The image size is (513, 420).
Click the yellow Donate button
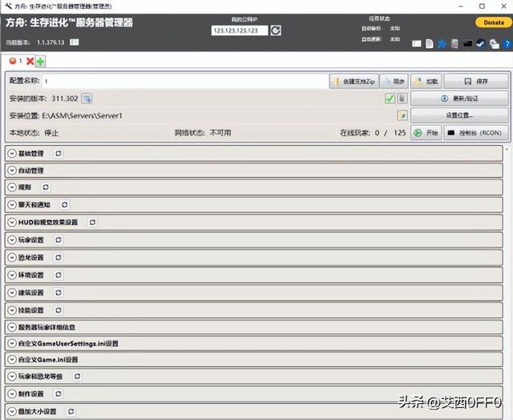pos(490,22)
